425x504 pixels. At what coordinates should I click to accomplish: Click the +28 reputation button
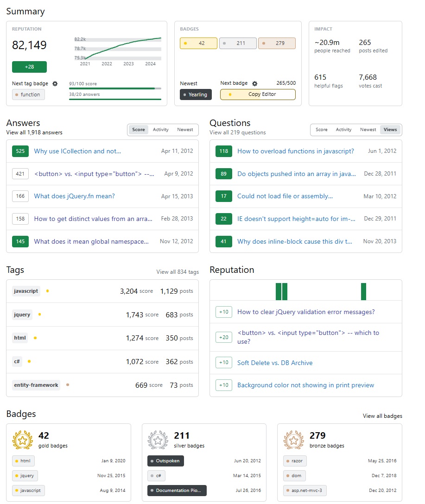click(x=29, y=67)
